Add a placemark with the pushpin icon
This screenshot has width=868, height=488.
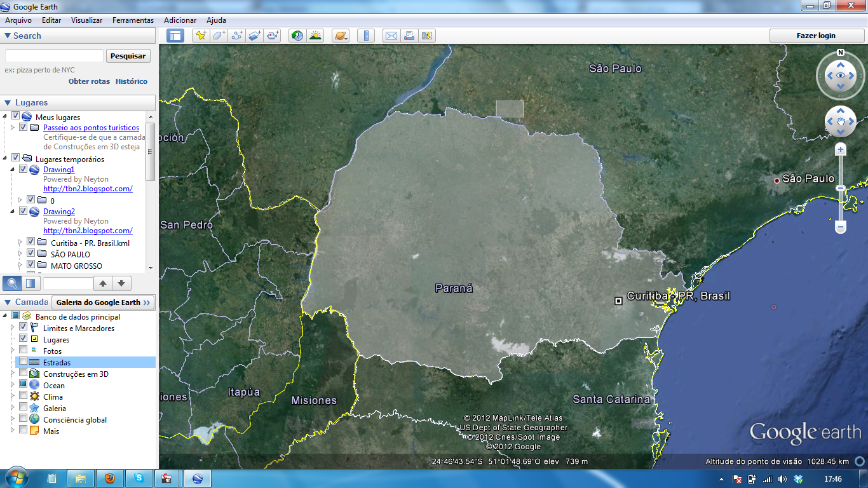pos(201,36)
